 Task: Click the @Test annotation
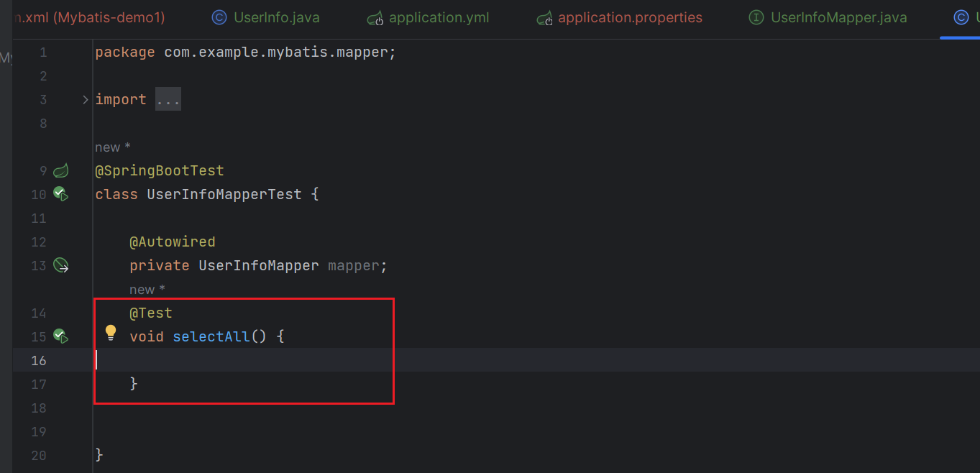tap(151, 313)
